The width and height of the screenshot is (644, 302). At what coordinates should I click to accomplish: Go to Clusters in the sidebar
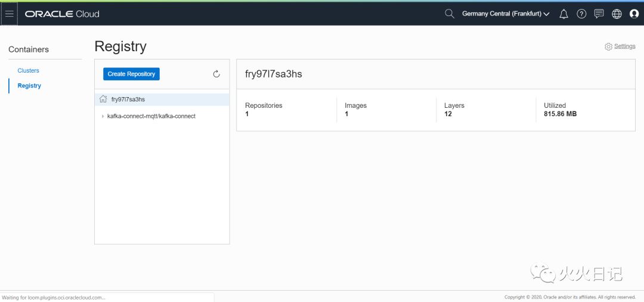click(x=29, y=70)
